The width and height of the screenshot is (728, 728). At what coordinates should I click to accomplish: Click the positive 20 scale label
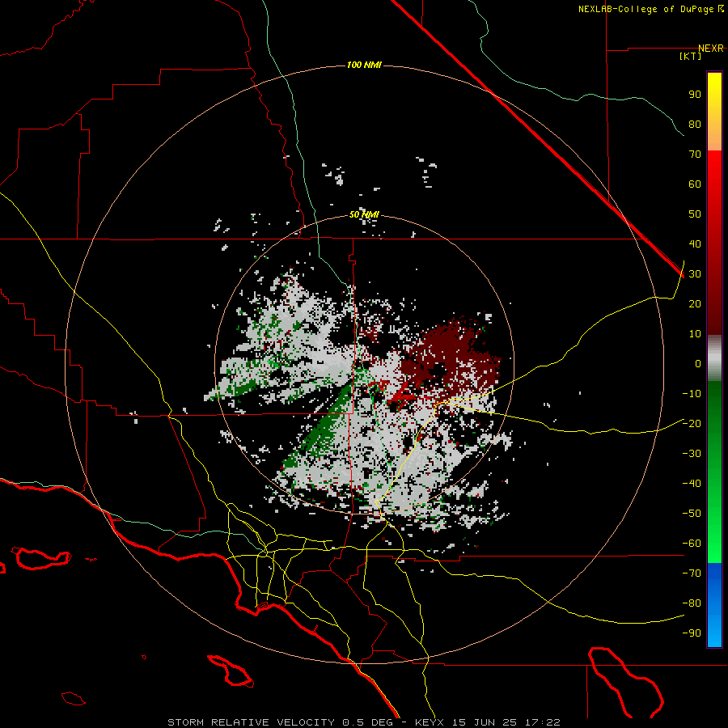pyautogui.click(x=695, y=303)
